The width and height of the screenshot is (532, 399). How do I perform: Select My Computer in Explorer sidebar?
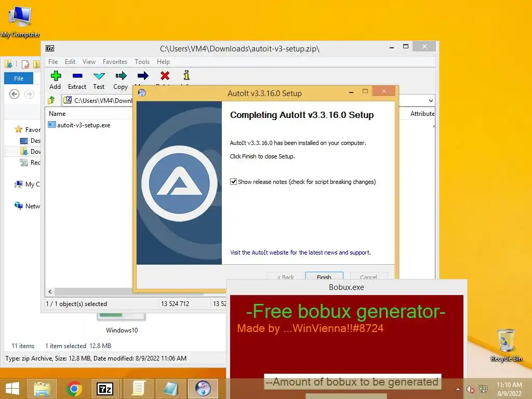tap(28, 184)
